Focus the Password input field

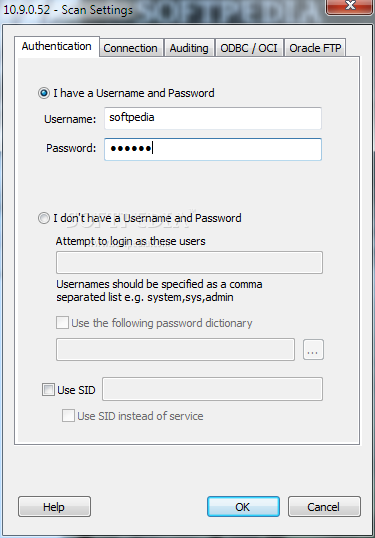pos(213,149)
